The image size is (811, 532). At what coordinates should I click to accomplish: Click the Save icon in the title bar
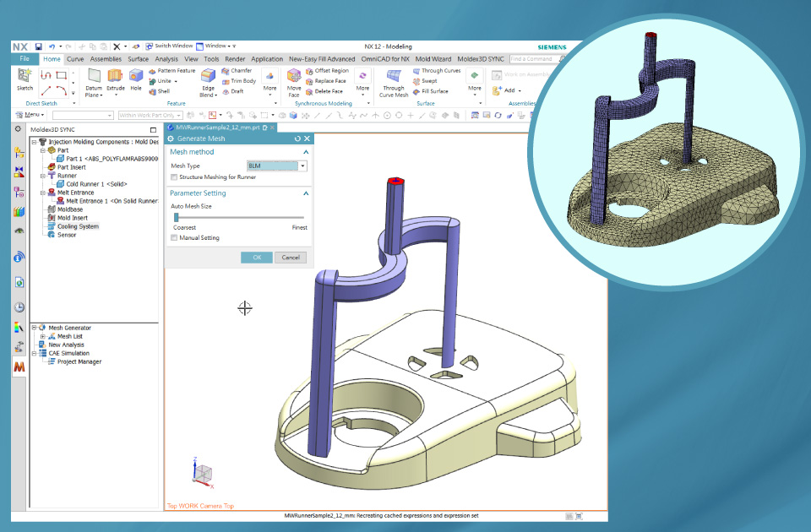pos(38,46)
